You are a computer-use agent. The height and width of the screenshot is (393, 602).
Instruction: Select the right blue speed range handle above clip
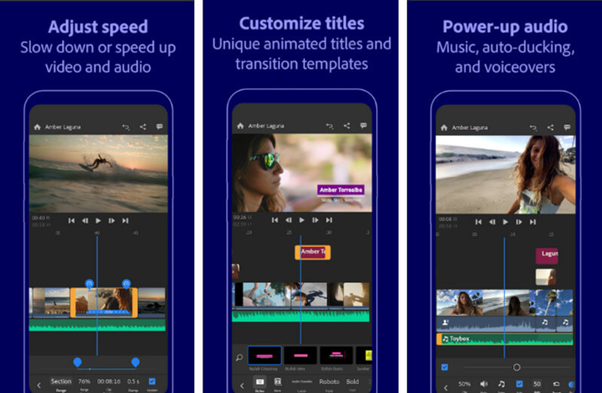(x=126, y=284)
